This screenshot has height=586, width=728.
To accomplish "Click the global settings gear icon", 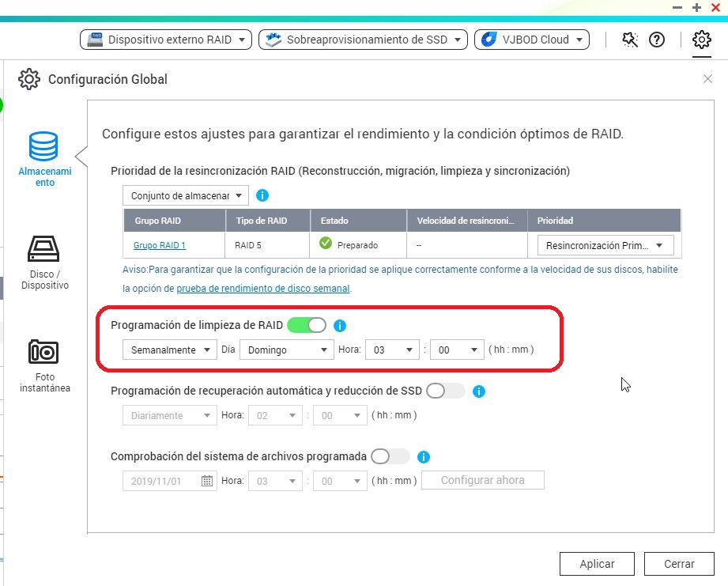I will coord(701,40).
